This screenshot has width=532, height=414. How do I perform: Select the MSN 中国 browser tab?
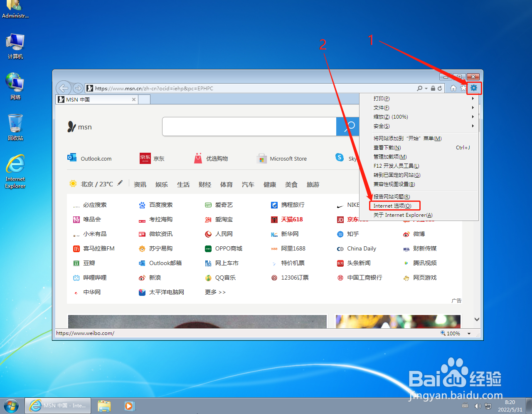(97, 99)
